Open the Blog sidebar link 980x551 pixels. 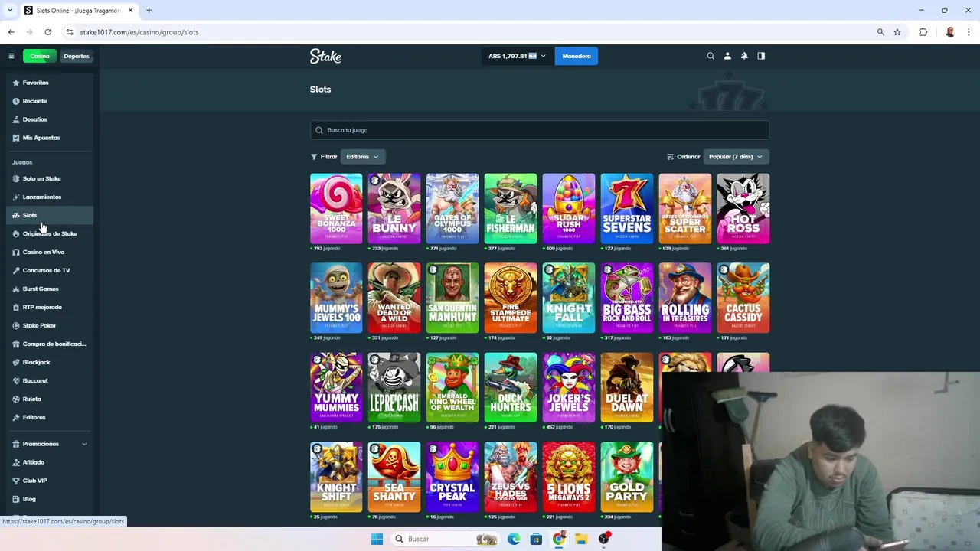coord(50,499)
